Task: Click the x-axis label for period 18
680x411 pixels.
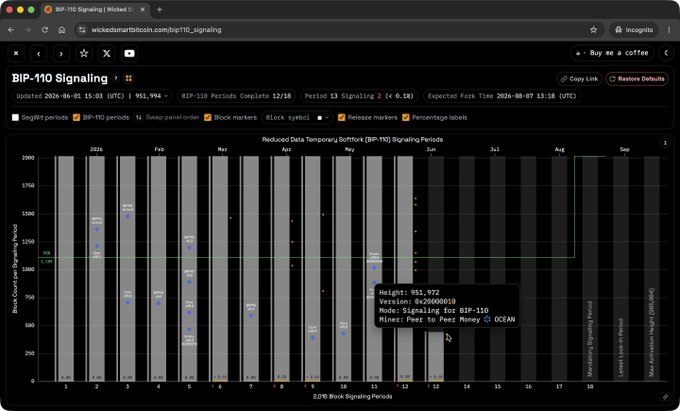Action: pos(590,386)
